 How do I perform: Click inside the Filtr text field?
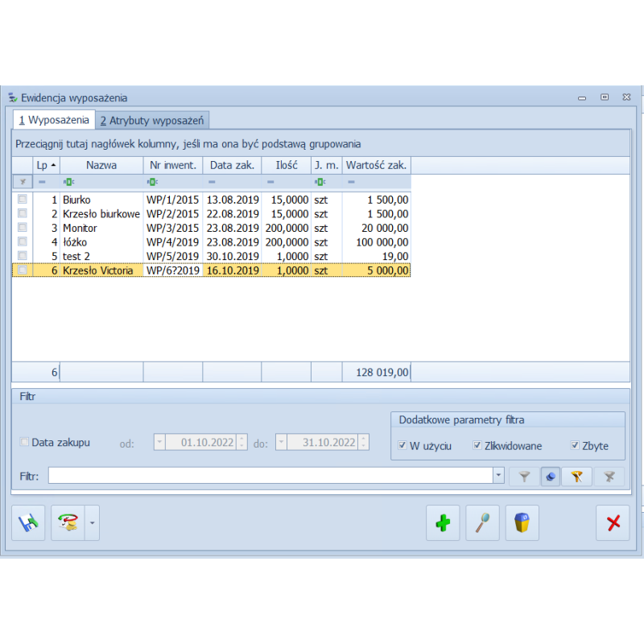270,477
